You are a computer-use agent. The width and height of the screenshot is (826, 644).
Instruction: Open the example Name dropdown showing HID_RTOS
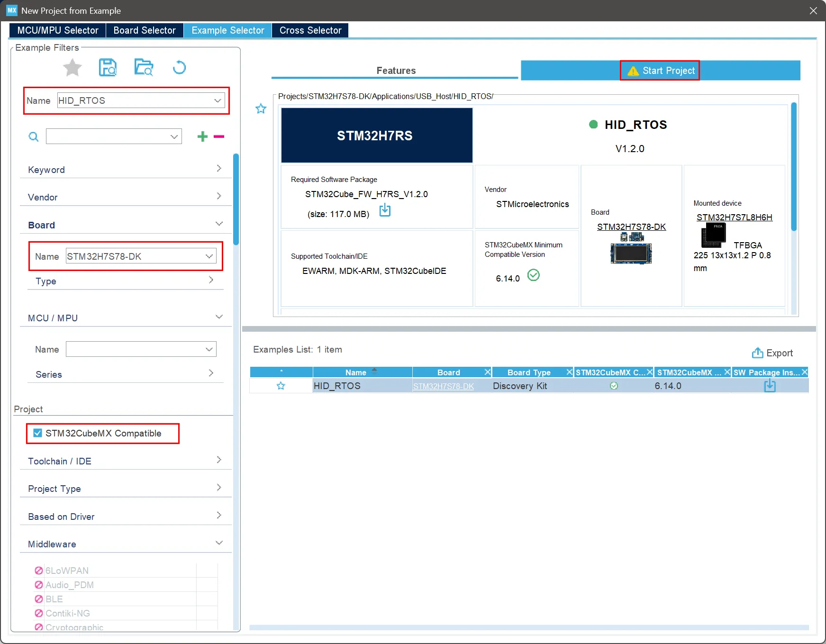[x=218, y=100]
